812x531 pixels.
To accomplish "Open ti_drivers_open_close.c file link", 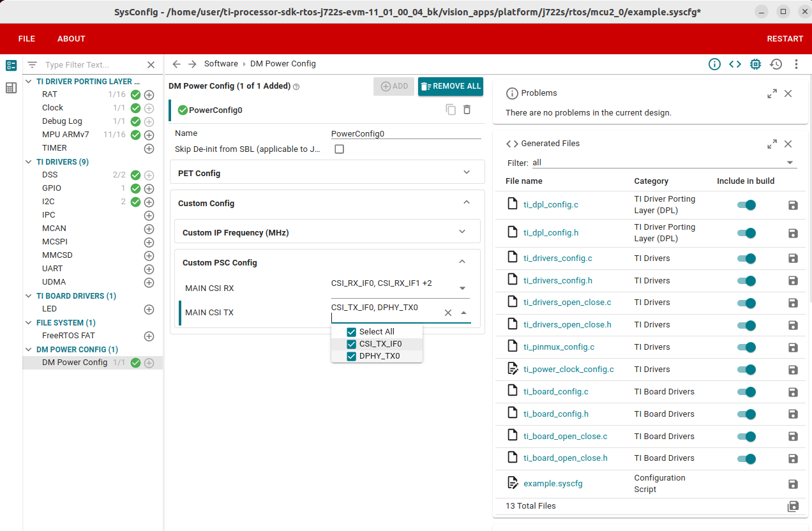I will click(x=567, y=303).
